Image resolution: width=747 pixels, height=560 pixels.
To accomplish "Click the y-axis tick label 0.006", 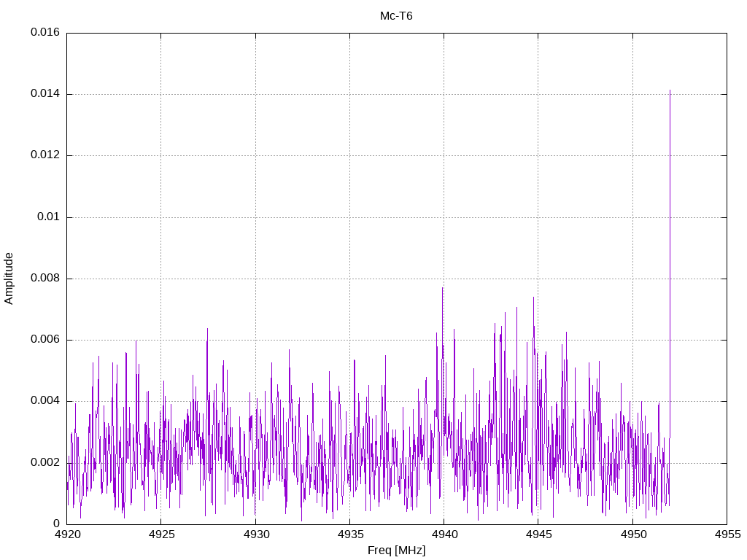I will point(44,340).
